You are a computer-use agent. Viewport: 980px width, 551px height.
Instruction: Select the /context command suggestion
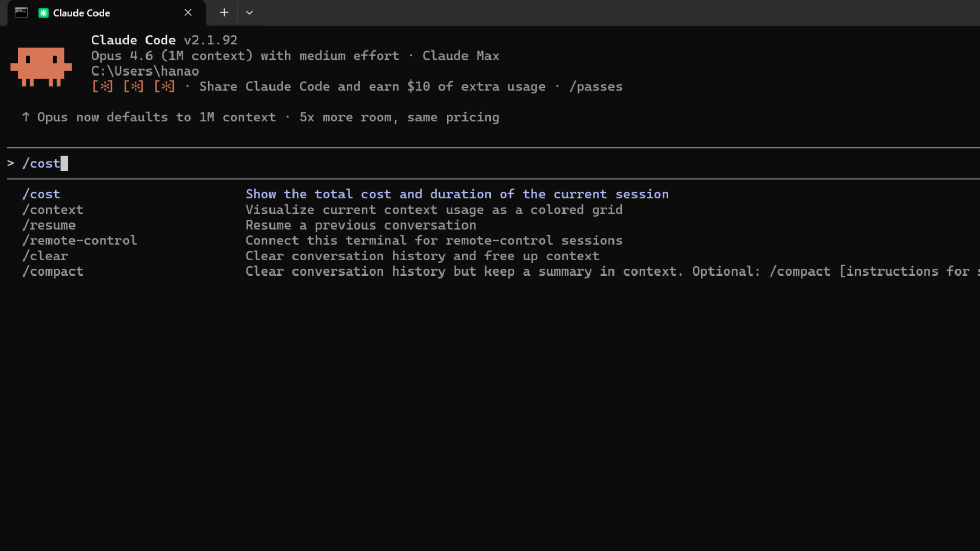(x=53, y=210)
